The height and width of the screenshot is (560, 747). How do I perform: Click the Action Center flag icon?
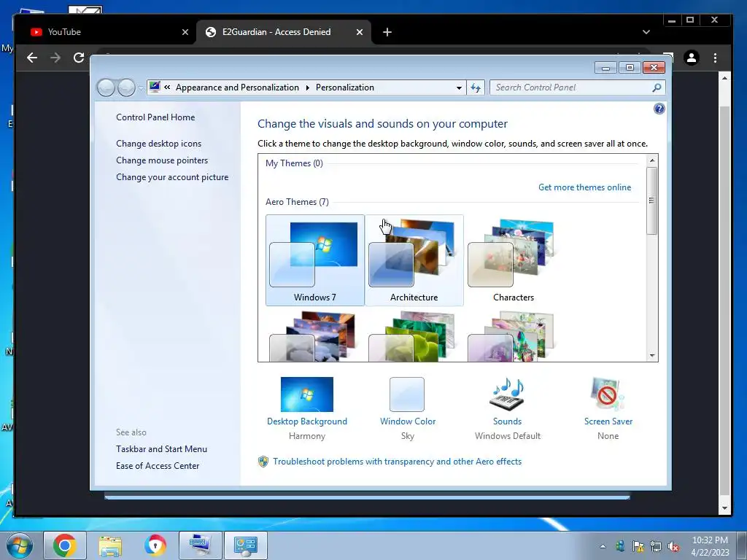pyautogui.click(x=638, y=546)
